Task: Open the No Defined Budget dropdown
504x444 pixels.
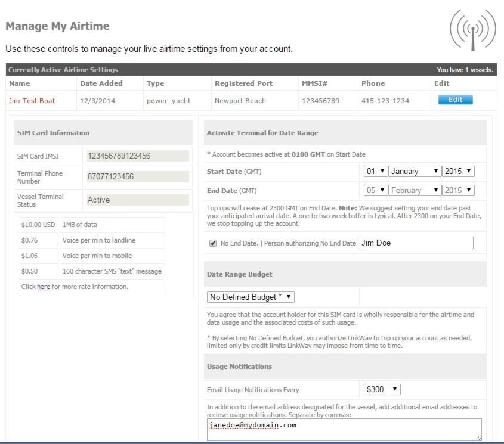Action: click(251, 297)
